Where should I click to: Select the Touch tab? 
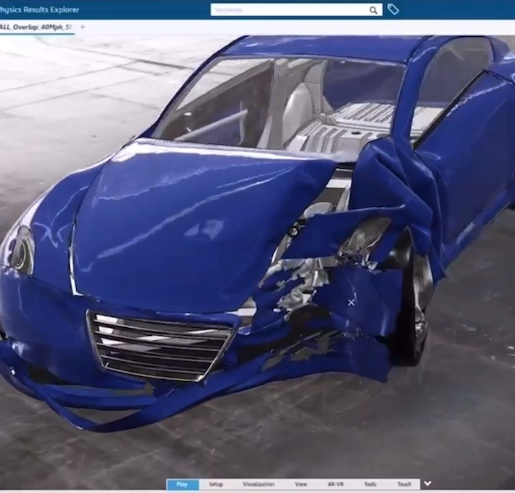coord(404,484)
